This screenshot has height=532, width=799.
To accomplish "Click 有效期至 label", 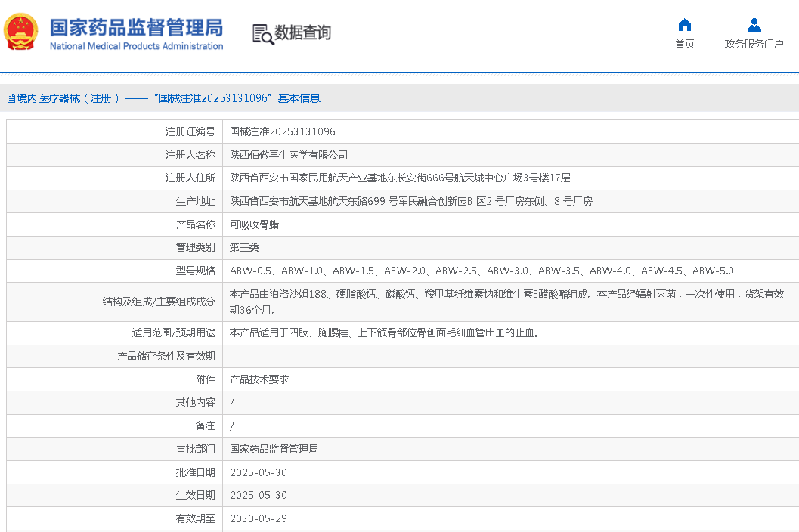I will coord(195,518).
